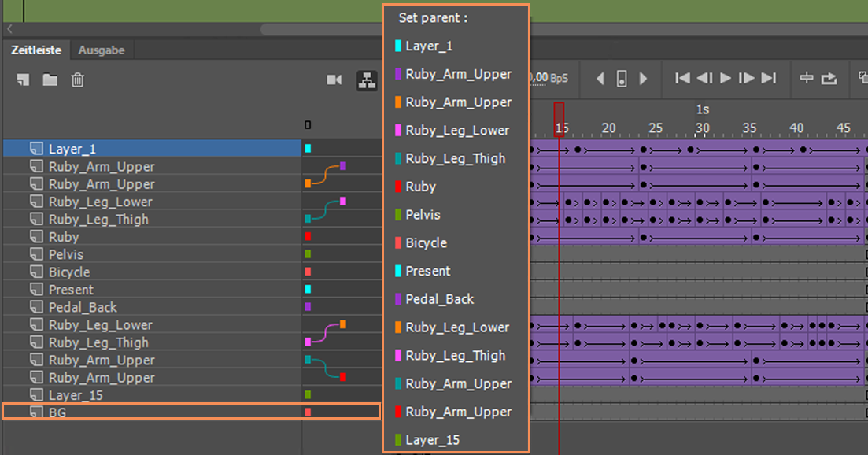Click color swatch of Present layer
868x455 pixels.
[x=308, y=290]
